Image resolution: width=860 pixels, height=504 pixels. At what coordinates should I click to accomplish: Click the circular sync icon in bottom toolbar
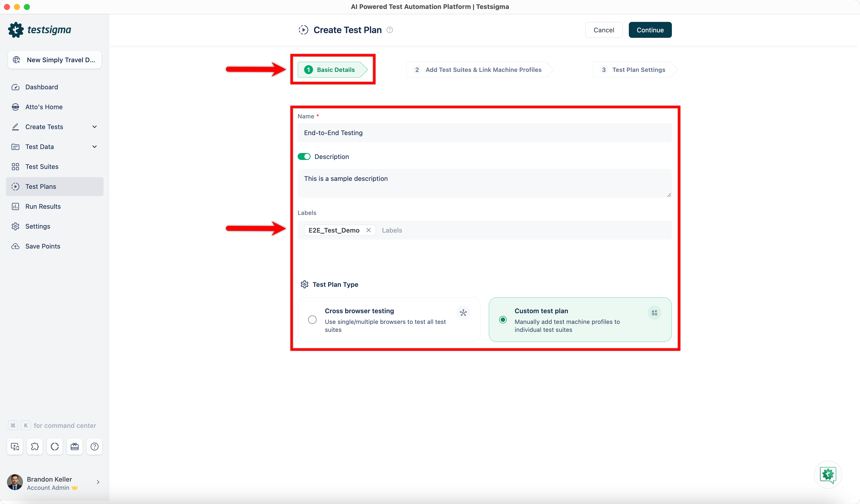pos(54,446)
